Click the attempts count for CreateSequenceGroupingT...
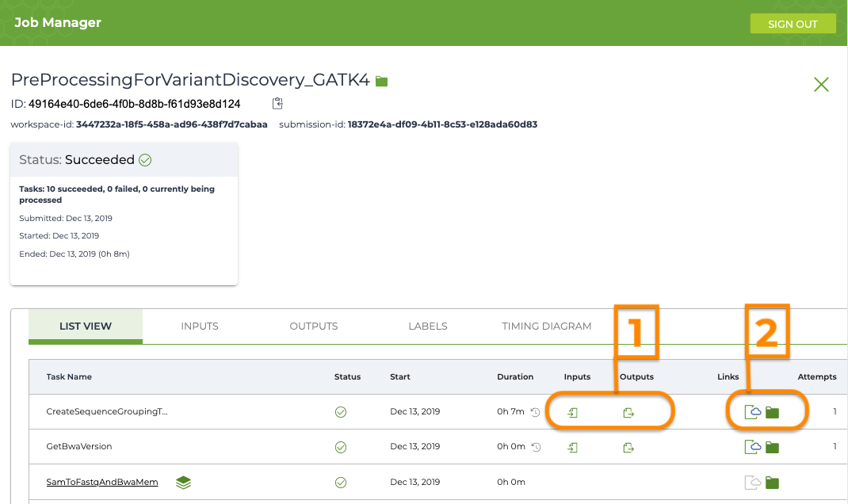This screenshot has width=848, height=504. coord(835,411)
